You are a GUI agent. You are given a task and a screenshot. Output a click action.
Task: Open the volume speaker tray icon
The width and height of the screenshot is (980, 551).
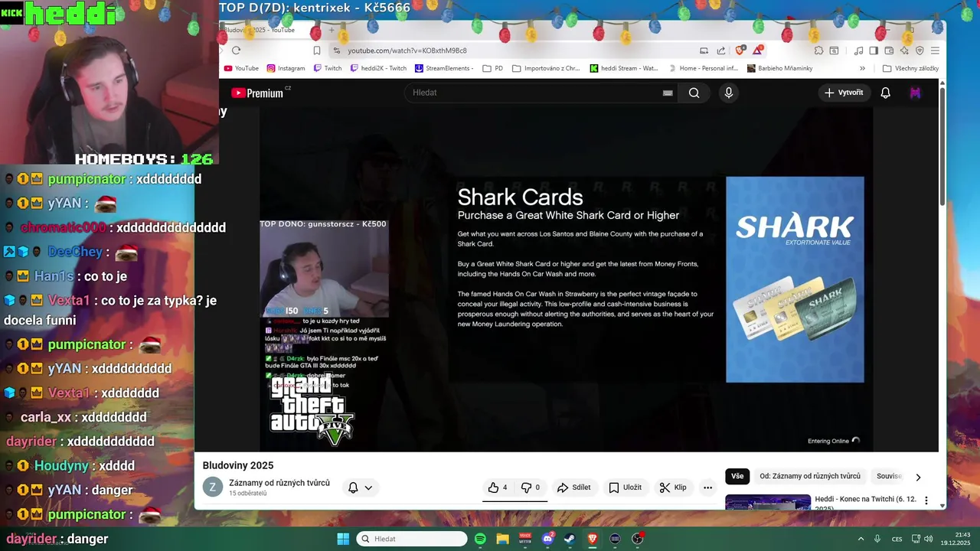click(x=927, y=539)
